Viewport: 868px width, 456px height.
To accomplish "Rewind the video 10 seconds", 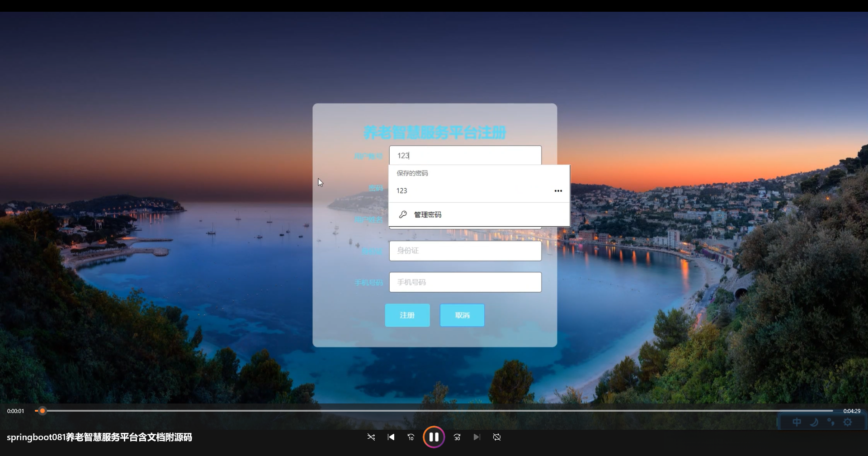I will [411, 437].
